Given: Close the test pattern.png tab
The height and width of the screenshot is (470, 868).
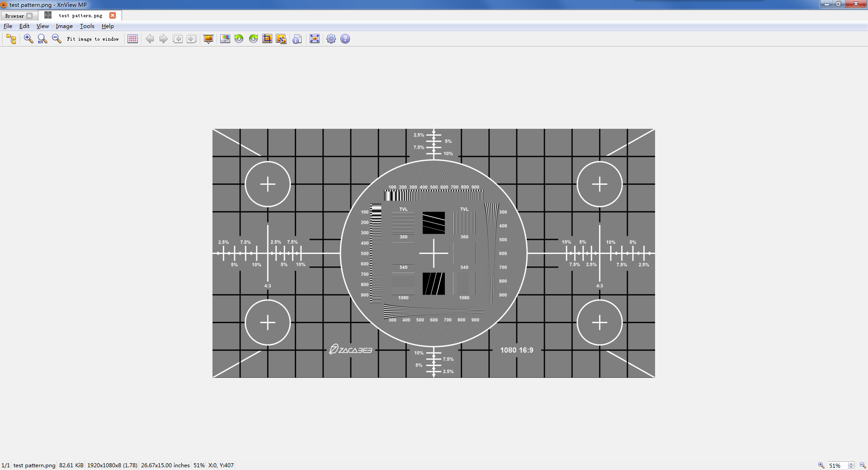Looking at the screenshot, I should pyautogui.click(x=113, y=15).
